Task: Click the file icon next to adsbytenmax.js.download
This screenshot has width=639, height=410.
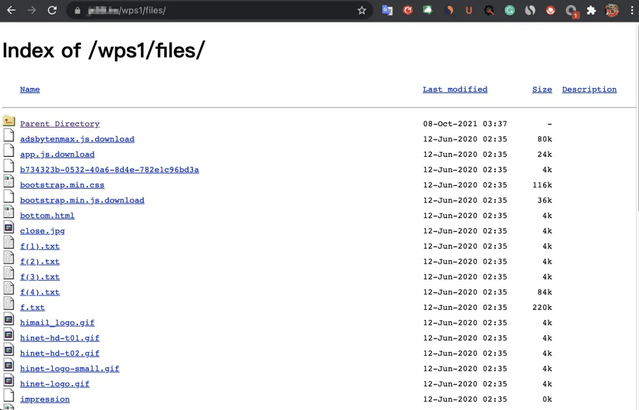Action: click(9, 135)
